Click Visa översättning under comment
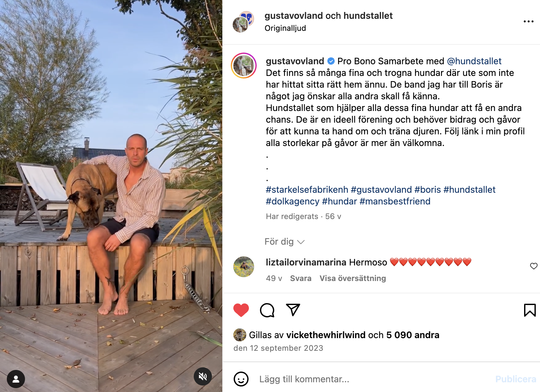This screenshot has width=540, height=392. pos(353,278)
